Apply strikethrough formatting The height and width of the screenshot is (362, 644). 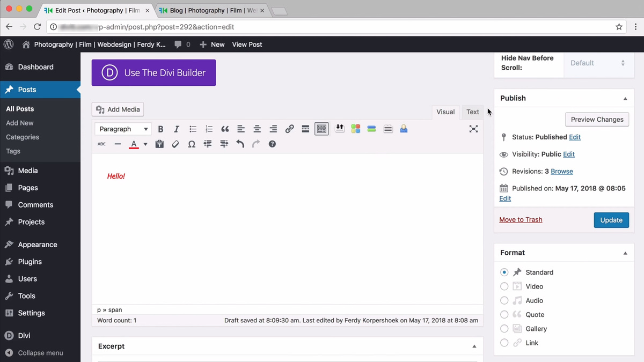point(102,144)
